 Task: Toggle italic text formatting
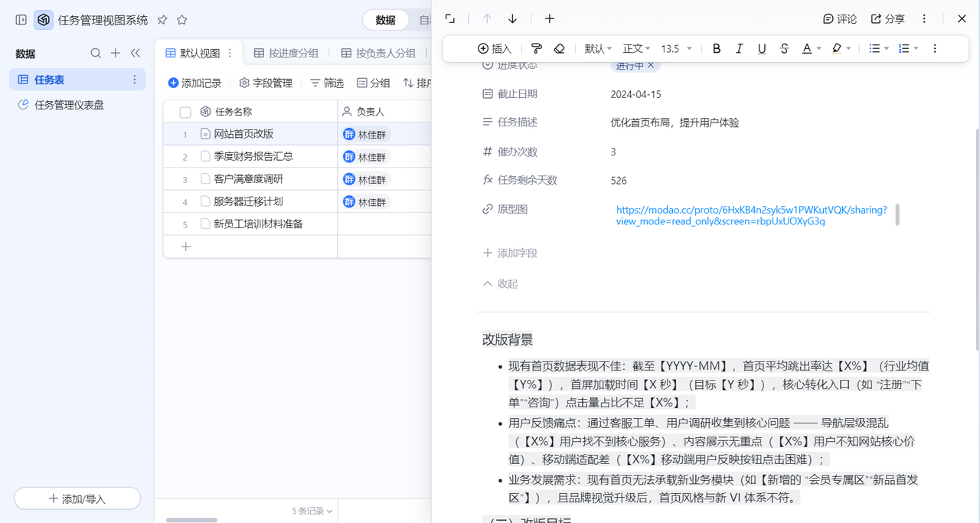pyautogui.click(x=739, y=48)
